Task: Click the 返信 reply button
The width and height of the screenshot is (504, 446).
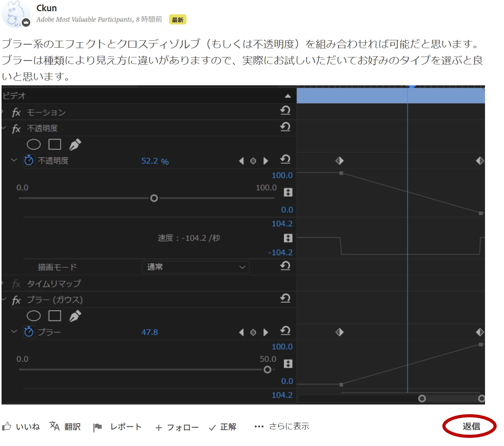Action: (471, 426)
